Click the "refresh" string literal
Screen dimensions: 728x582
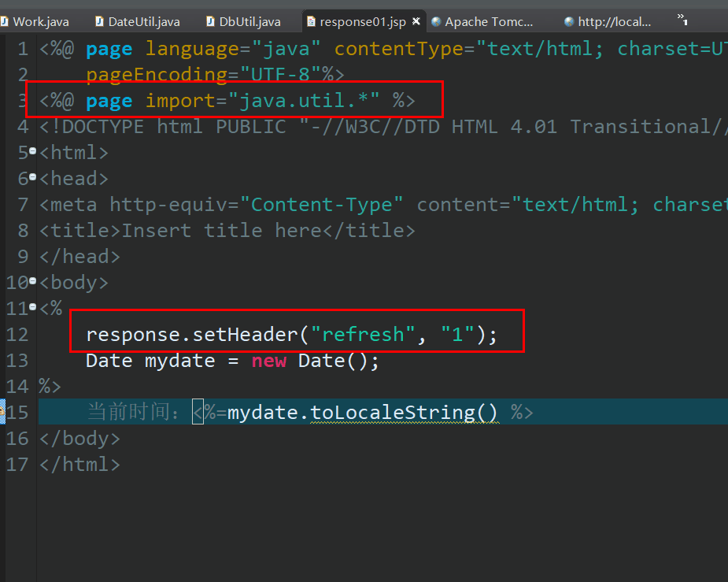pyautogui.click(x=363, y=334)
